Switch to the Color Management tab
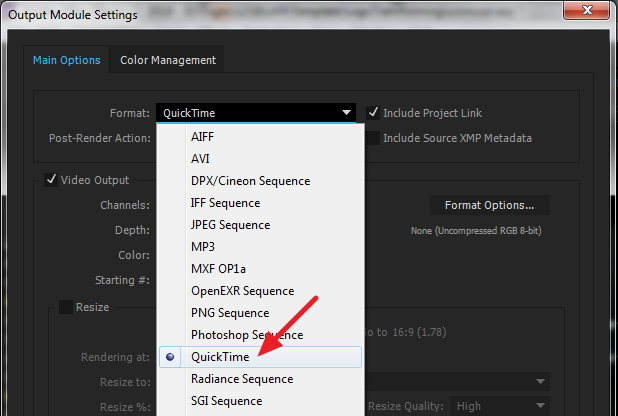 (167, 60)
